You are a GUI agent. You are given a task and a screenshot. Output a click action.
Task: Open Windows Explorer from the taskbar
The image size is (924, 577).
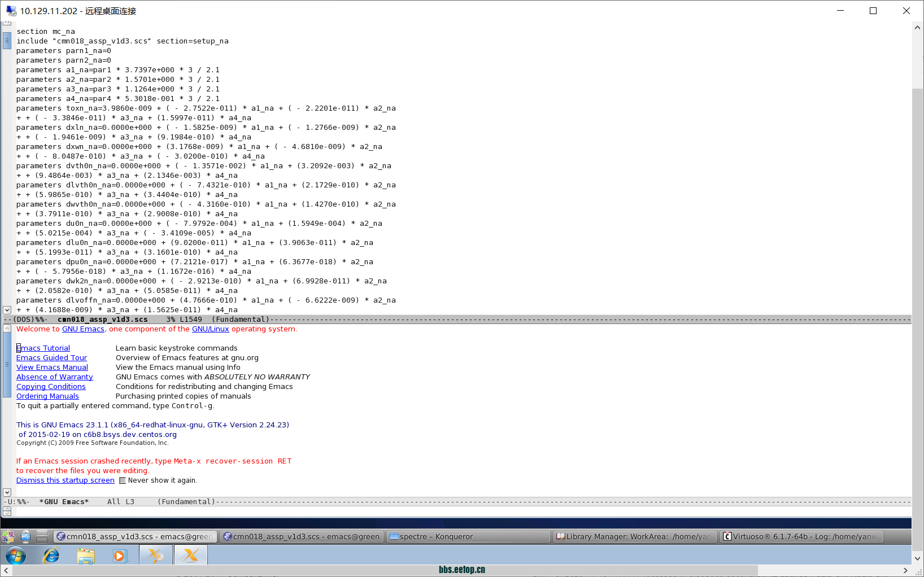coord(86,556)
